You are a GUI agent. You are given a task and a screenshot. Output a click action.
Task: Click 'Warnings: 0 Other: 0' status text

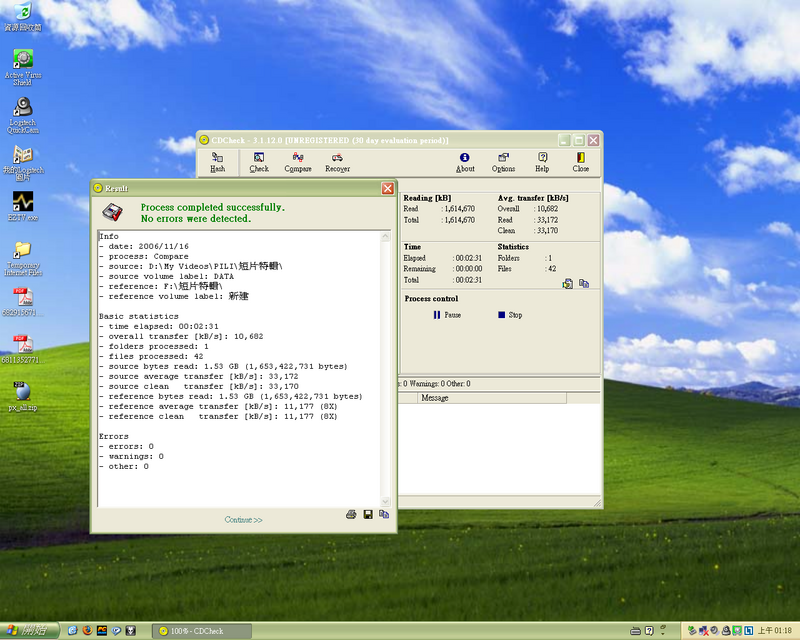click(439, 384)
